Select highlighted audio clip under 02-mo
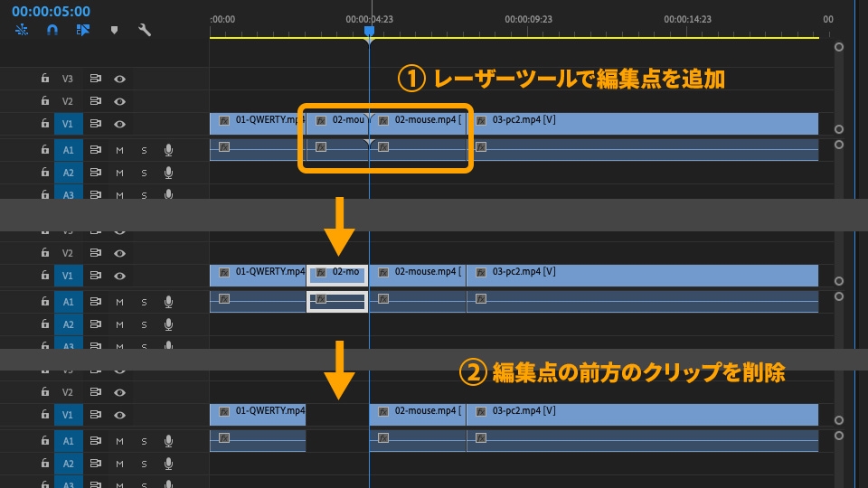The image size is (868, 488). point(337,302)
